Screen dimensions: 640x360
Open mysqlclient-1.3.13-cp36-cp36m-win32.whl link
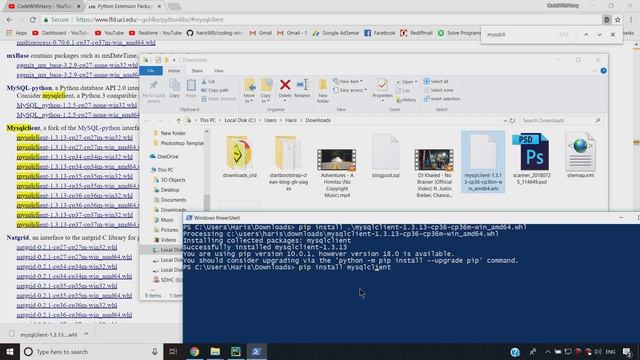75,196
